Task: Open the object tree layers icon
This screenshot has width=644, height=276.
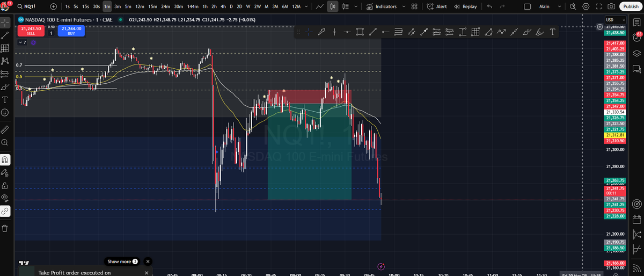Action: coord(637,53)
